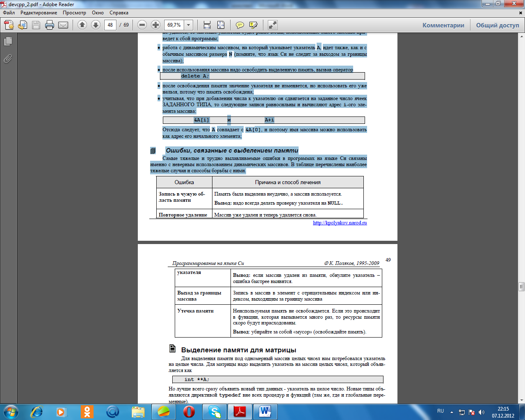This screenshot has width=525, height=420.
Task: Launch Opera browser from the taskbar
Action: click(189, 411)
